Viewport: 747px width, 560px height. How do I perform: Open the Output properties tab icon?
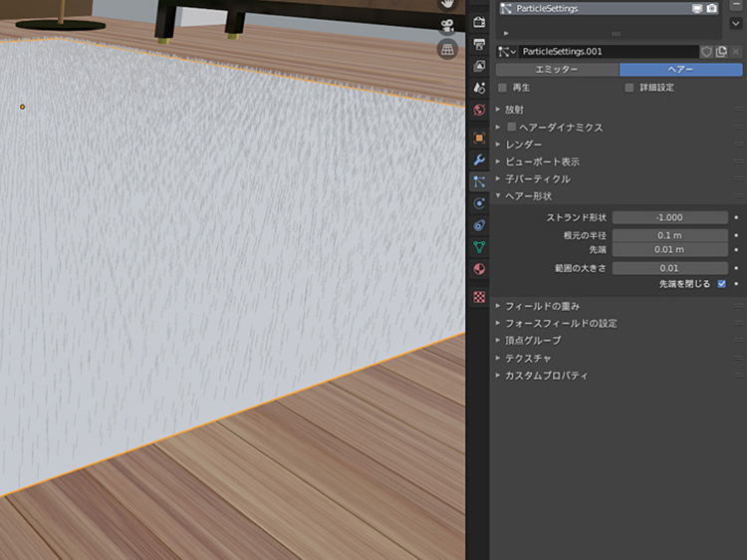coord(479,45)
